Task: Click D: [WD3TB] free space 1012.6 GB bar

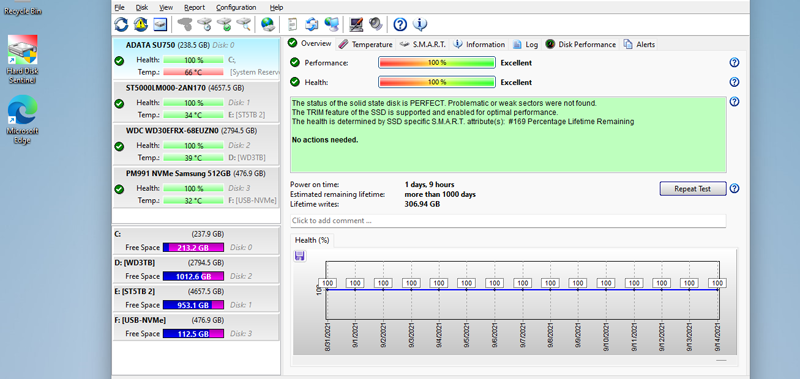Action: pyautogui.click(x=193, y=276)
